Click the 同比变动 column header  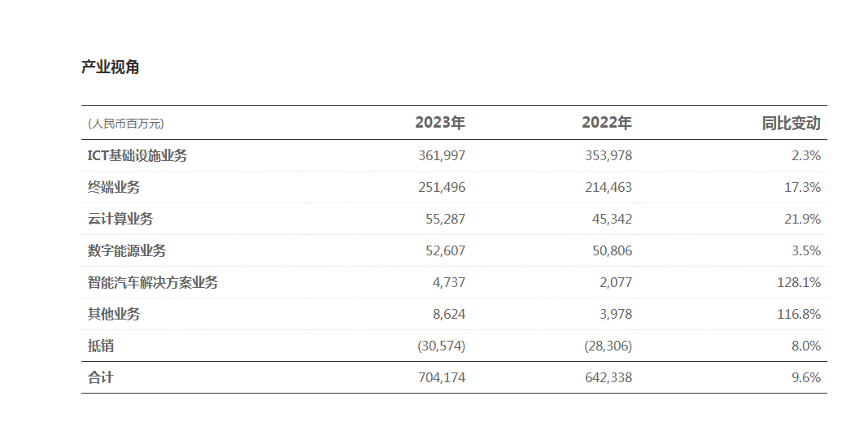[x=791, y=123]
